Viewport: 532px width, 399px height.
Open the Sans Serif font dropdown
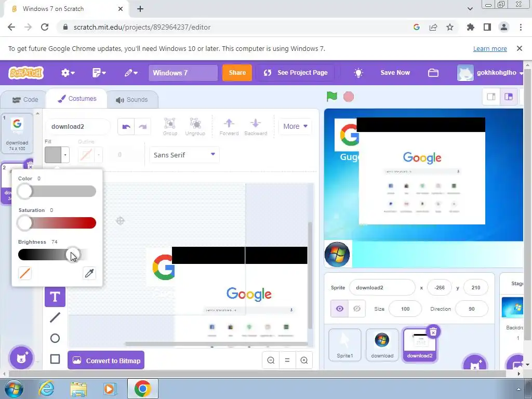(184, 155)
